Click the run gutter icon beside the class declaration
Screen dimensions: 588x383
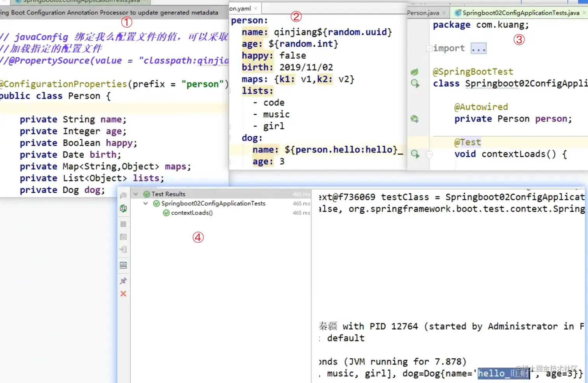[415, 83]
